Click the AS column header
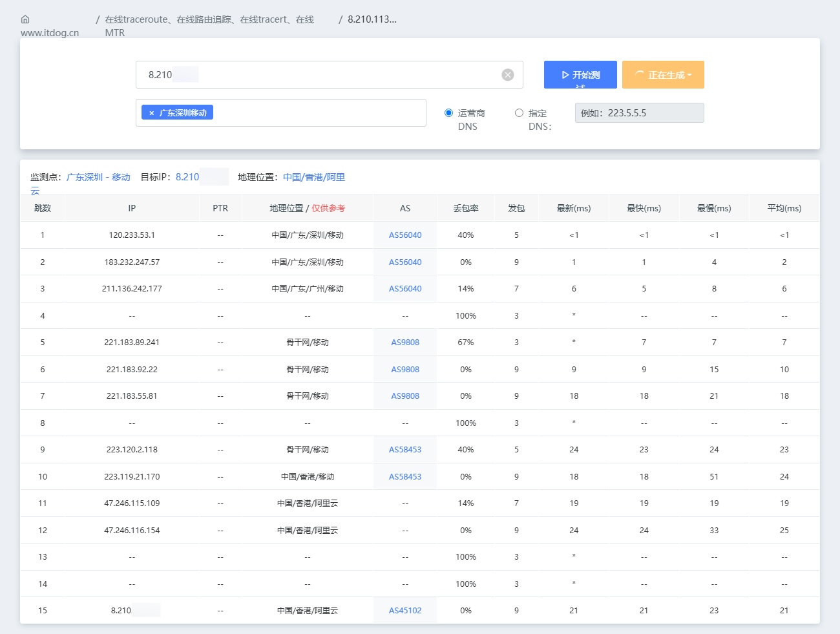Image resolution: width=840 pixels, height=634 pixels. click(405, 208)
